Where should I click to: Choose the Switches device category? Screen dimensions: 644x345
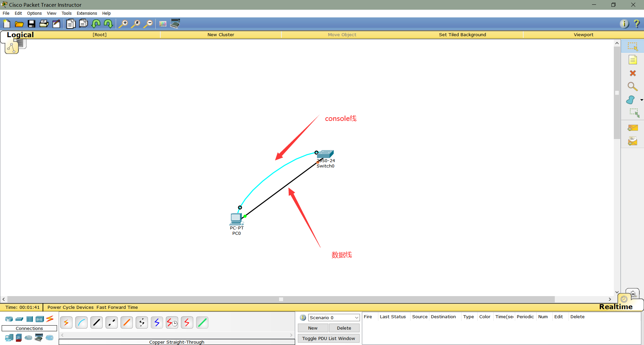pos(19,319)
